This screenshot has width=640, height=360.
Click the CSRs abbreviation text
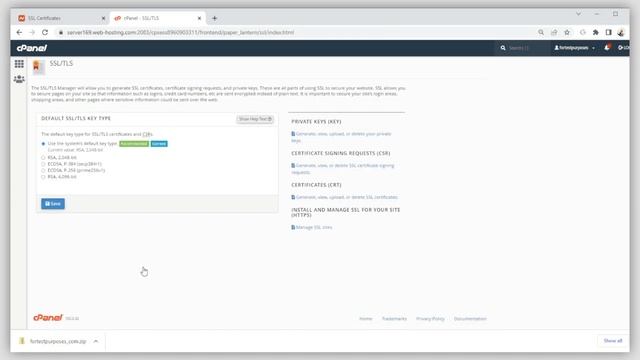tap(147, 134)
